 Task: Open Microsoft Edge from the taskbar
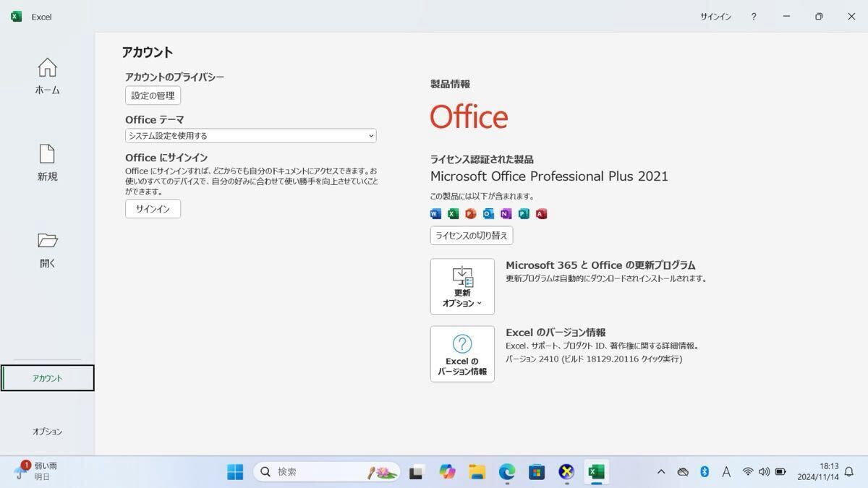(507, 472)
